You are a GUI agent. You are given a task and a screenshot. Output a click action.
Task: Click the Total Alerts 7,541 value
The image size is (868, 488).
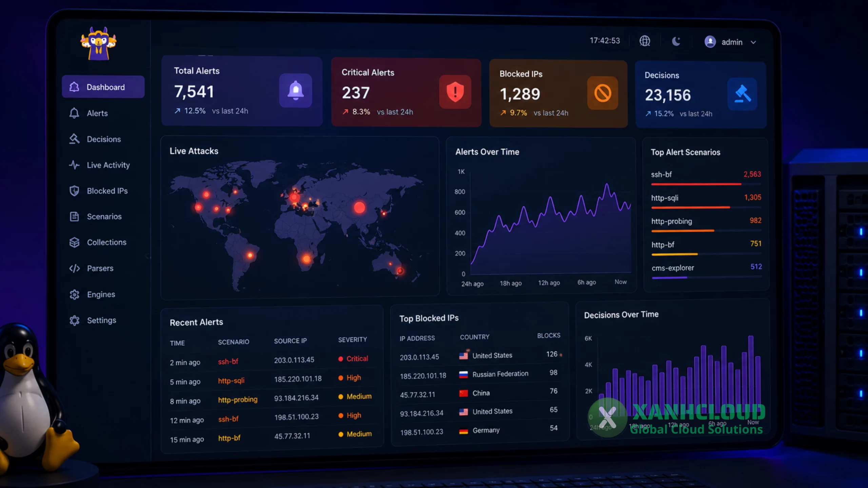pyautogui.click(x=194, y=91)
